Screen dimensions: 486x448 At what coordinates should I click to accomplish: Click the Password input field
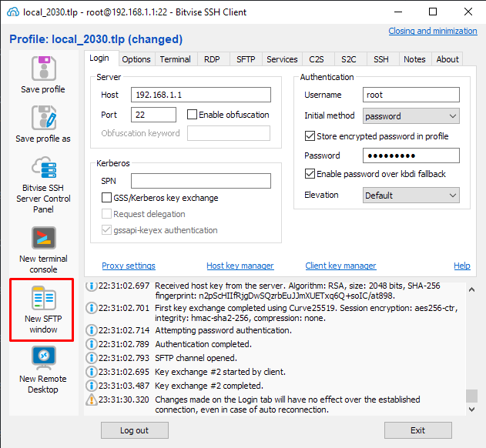[x=411, y=155]
